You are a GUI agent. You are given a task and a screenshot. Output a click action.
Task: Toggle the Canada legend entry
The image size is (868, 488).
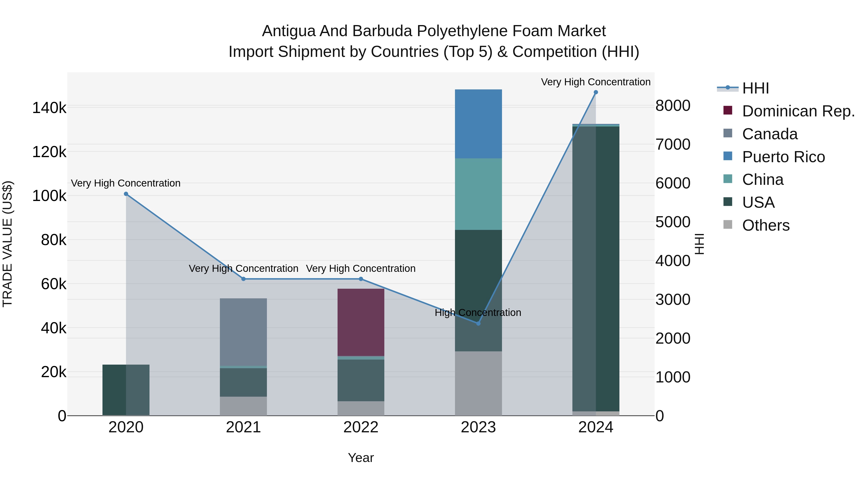point(760,134)
